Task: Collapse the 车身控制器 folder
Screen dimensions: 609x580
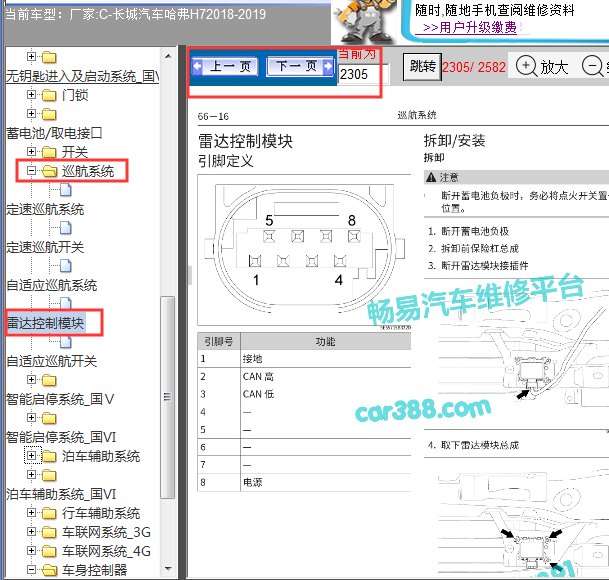Action: coord(31,570)
